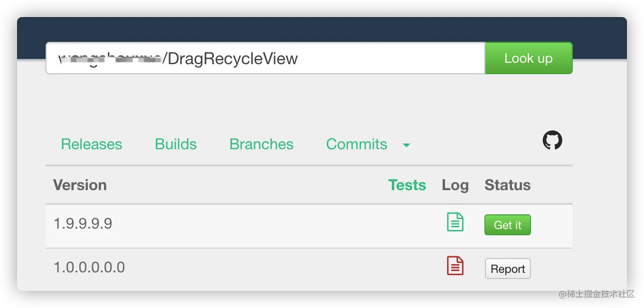Image resolution: width=644 pixels, height=308 pixels.
Task: Click the Report button
Action: coord(507,269)
